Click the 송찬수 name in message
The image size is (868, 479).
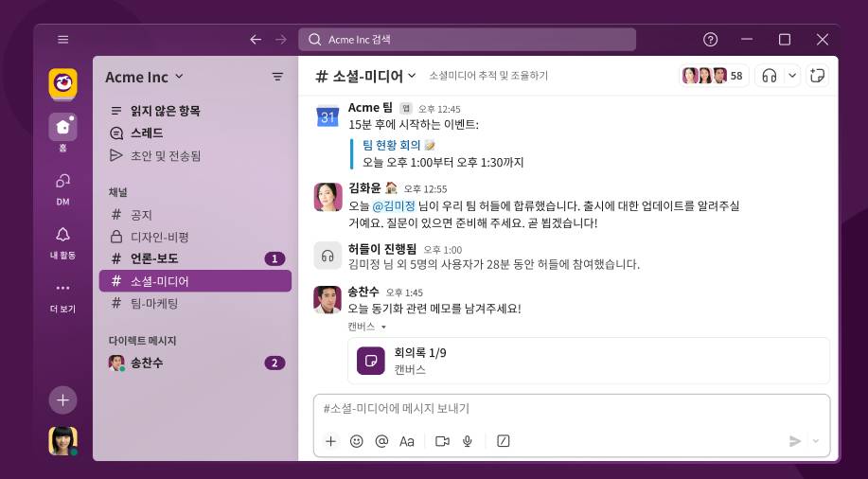click(x=363, y=292)
